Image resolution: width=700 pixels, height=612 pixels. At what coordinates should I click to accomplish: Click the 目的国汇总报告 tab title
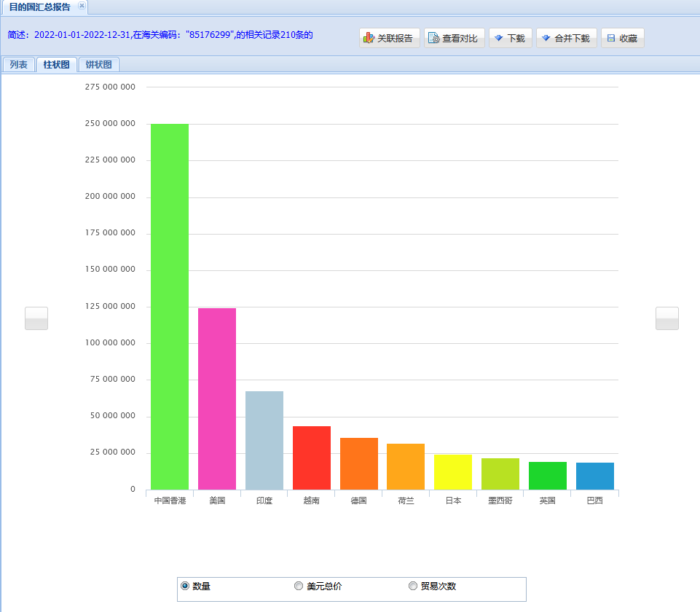click(x=40, y=7)
